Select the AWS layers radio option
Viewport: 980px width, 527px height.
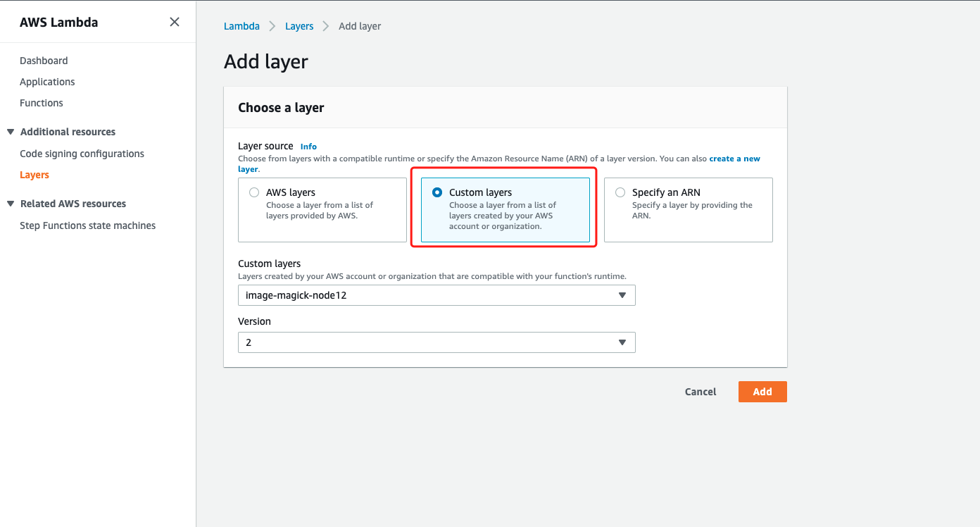pyautogui.click(x=254, y=192)
